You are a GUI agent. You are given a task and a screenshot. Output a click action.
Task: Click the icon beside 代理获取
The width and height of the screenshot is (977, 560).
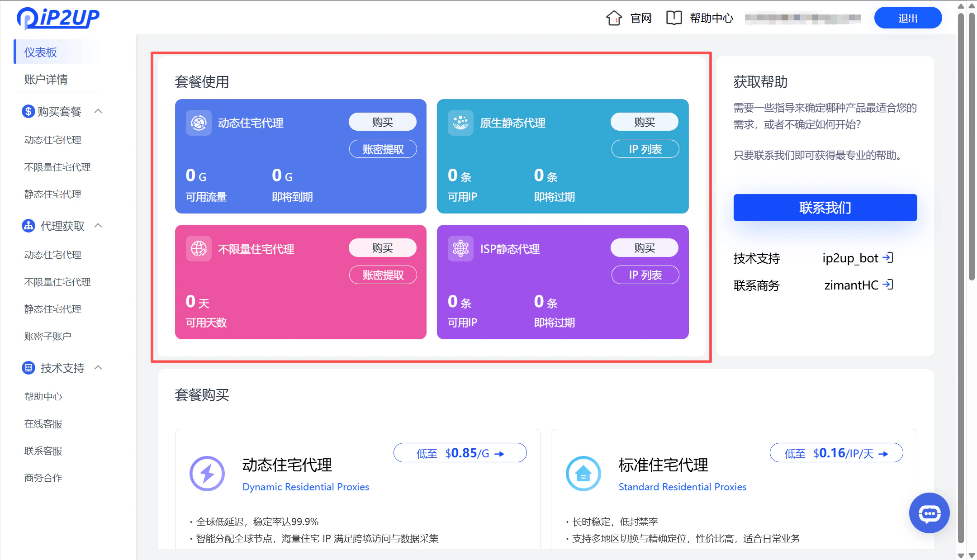click(28, 226)
